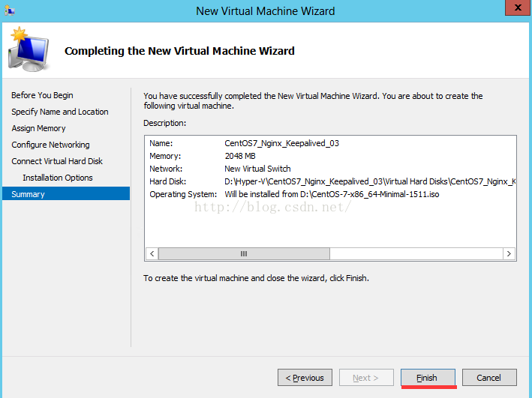Click the Hard Disk: field label
Screen dimensions: 532x398
(168, 181)
